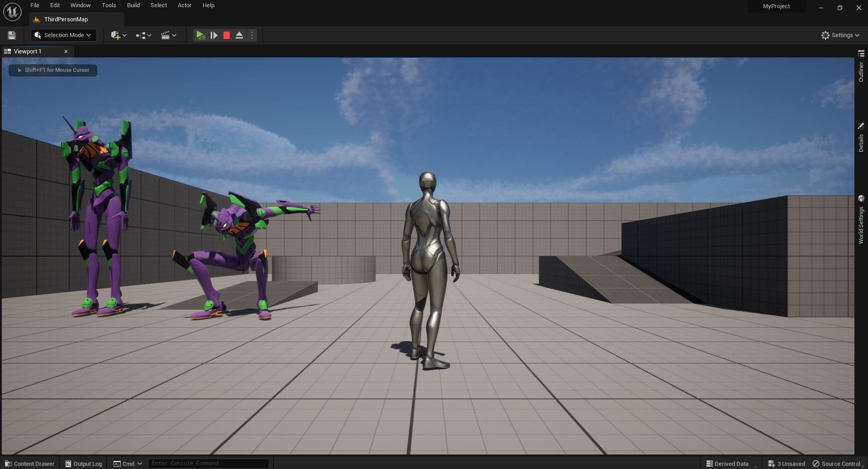
Task: Click the MyProject title label
Action: click(776, 6)
